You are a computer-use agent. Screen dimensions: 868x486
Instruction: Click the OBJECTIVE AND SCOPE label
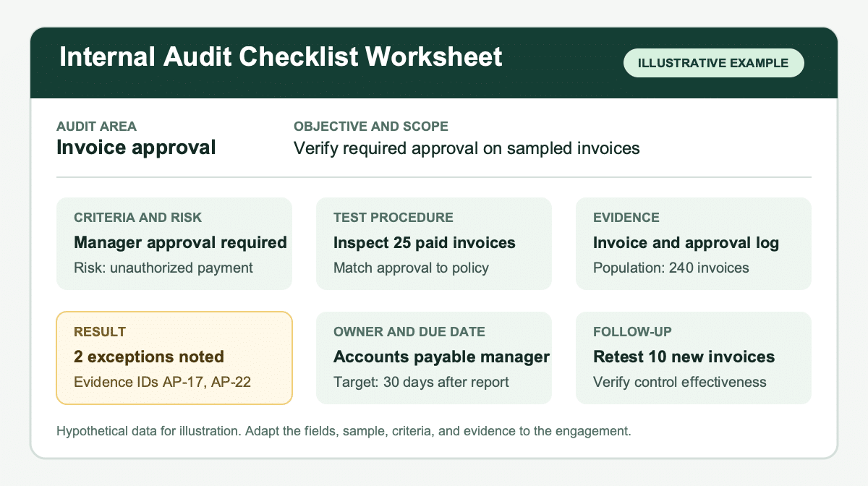pyautogui.click(x=371, y=127)
